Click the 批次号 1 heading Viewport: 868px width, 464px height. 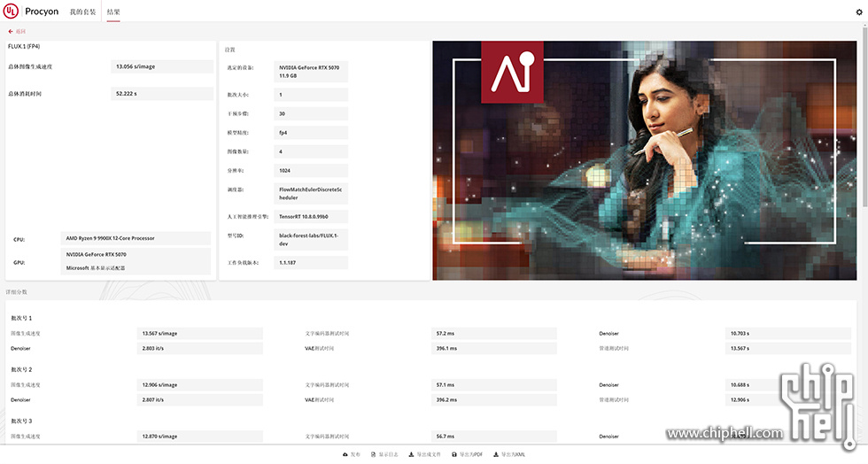21,319
